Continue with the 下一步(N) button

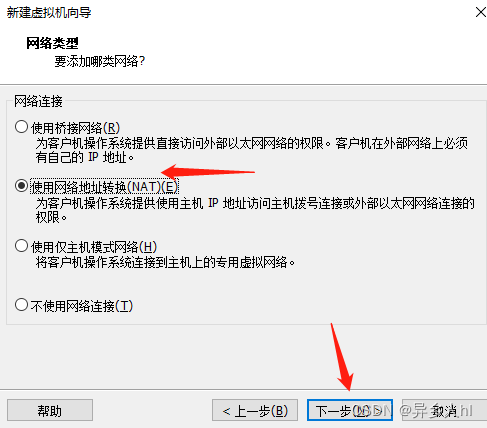(x=350, y=410)
